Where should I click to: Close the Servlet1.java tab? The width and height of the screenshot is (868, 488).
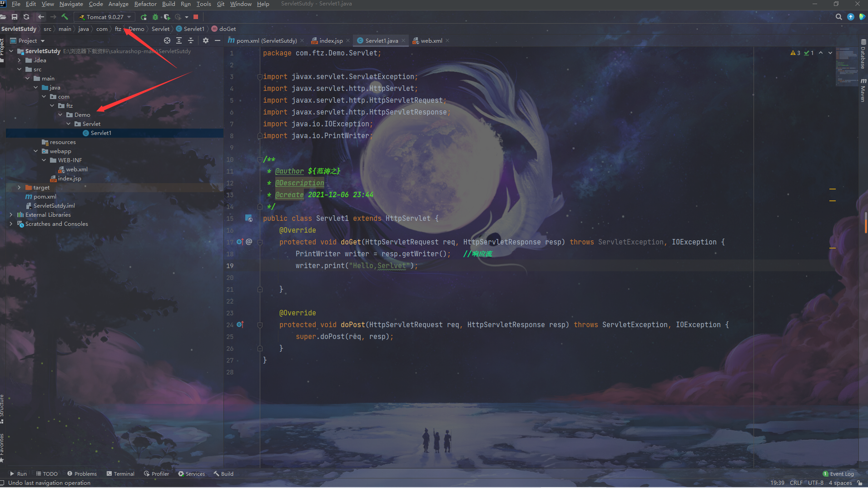(403, 40)
